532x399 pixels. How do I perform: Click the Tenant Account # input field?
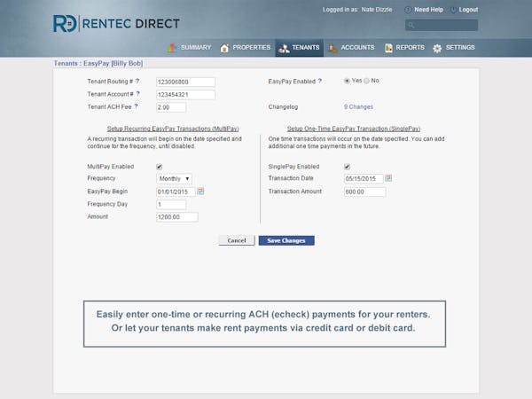185,95
